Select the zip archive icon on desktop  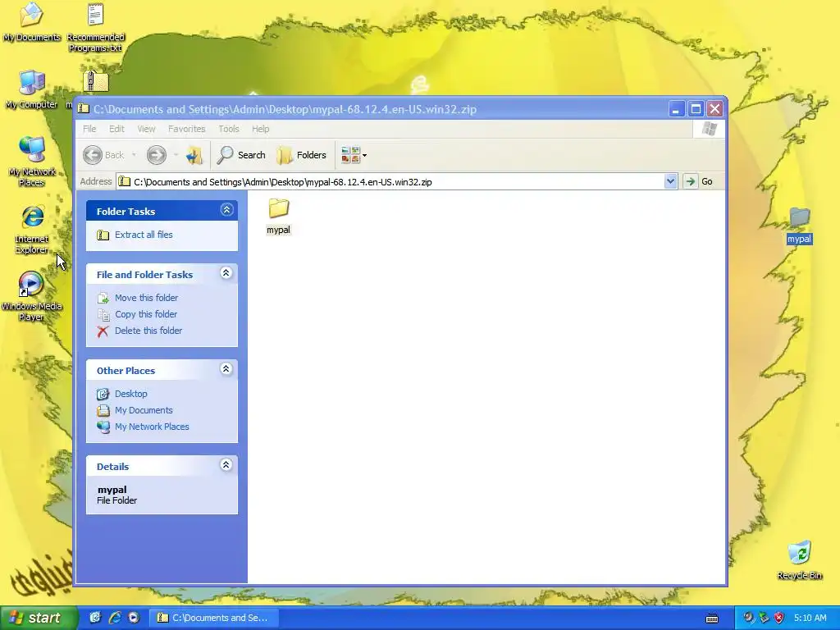tap(95, 81)
